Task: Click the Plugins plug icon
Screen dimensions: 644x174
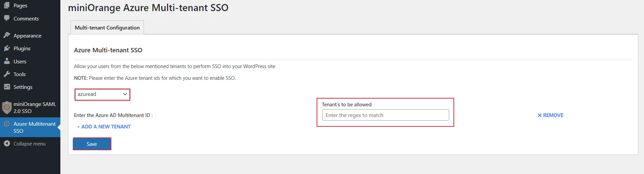Action: 7,48
